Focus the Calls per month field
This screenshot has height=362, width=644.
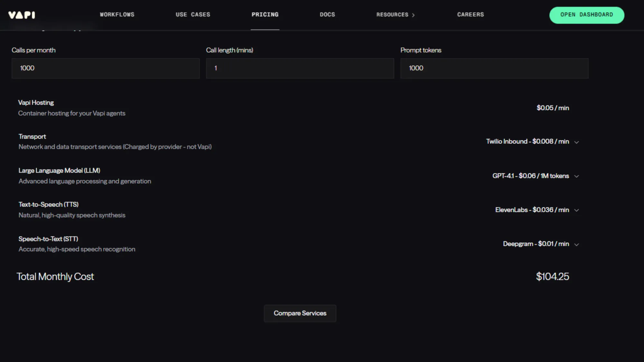tap(106, 68)
